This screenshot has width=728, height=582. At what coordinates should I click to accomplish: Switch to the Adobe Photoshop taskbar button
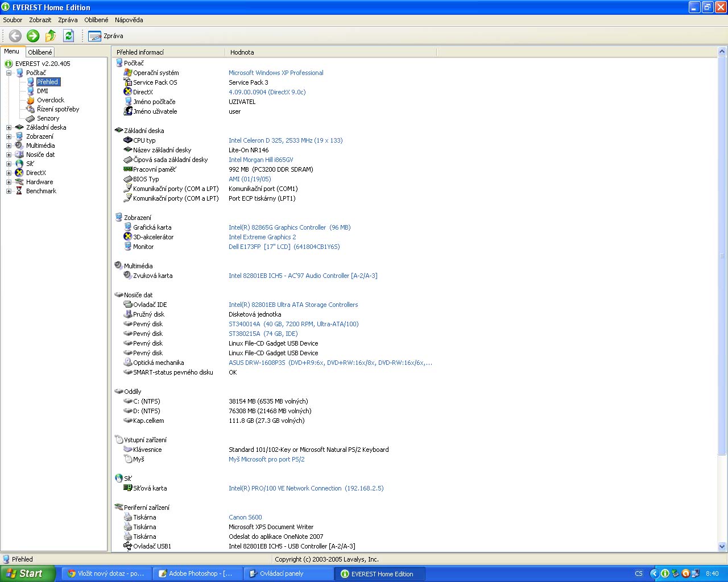click(198, 573)
